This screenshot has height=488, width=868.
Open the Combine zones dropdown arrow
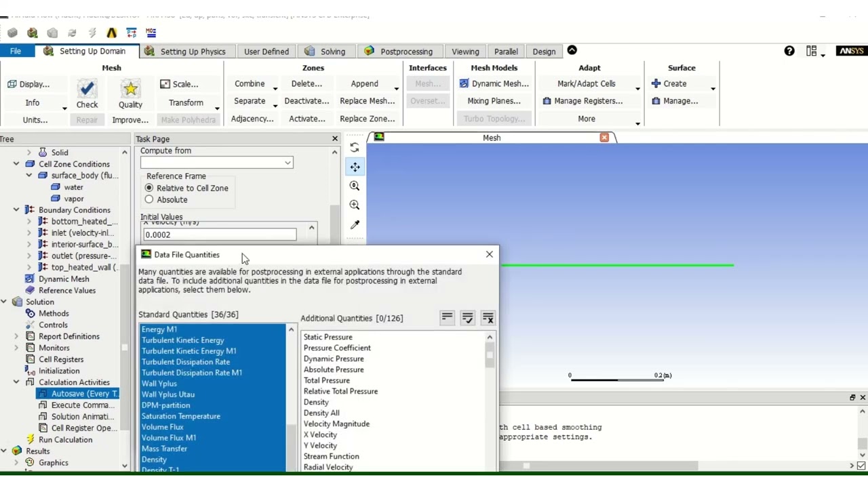coord(275,89)
